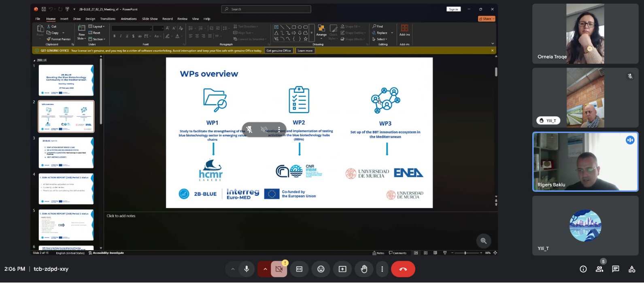The width and height of the screenshot is (644, 287).
Task: Click the Present now screen-share icon
Action: pyautogui.click(x=342, y=269)
